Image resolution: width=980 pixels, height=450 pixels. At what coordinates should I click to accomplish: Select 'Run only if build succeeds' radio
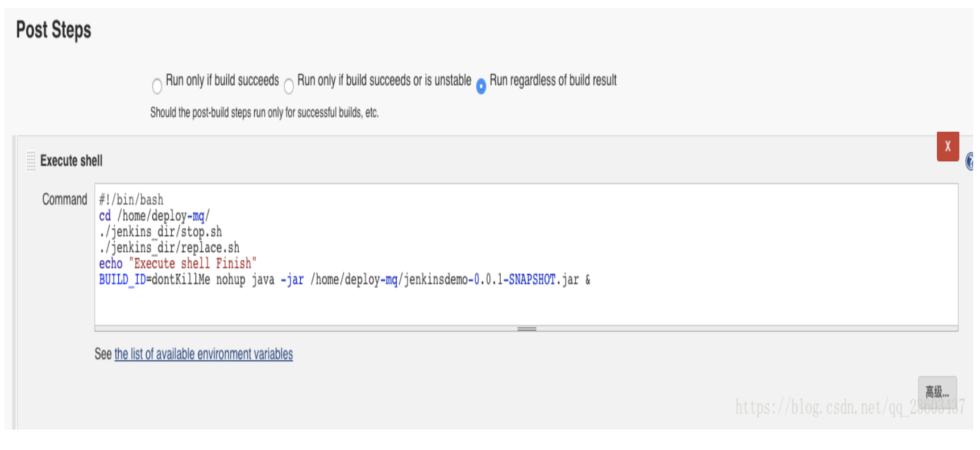click(157, 86)
